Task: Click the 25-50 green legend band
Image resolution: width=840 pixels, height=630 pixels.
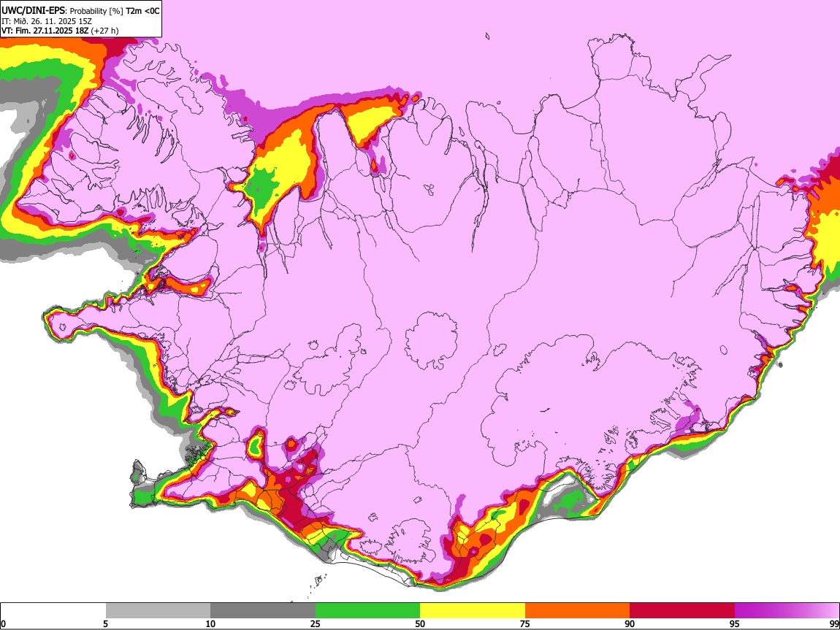Action: [x=367, y=611]
